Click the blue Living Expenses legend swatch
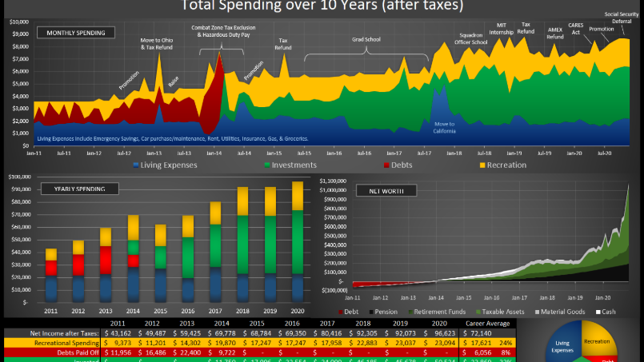The width and height of the screenshot is (644, 362). tap(135, 165)
